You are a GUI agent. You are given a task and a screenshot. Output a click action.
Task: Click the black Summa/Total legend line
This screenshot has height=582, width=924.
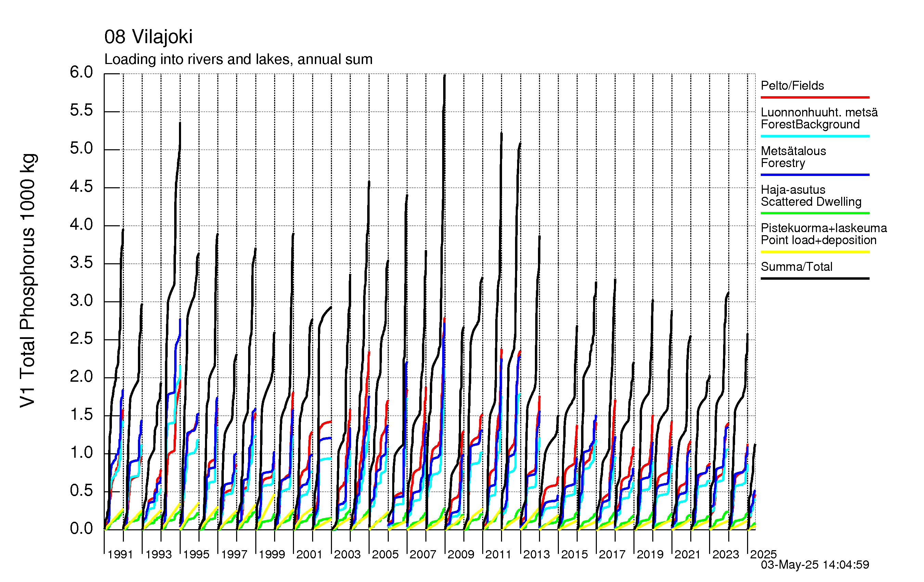pos(815,278)
